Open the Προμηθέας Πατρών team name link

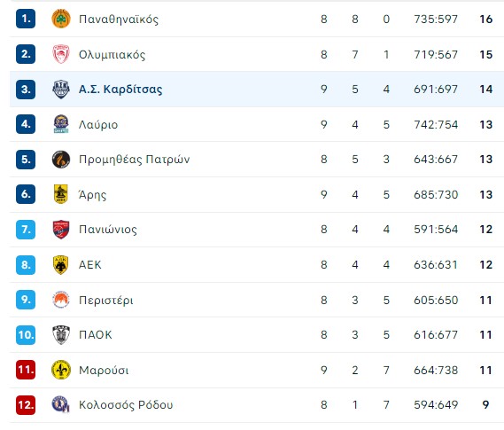(135, 160)
